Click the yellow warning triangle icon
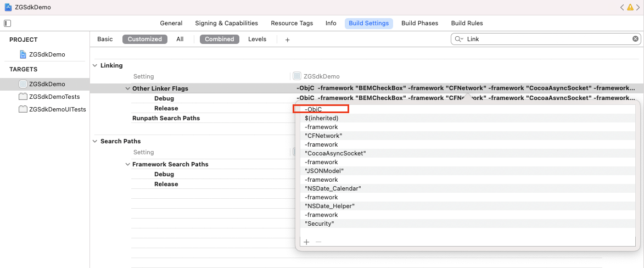The image size is (644, 268). [630, 7]
